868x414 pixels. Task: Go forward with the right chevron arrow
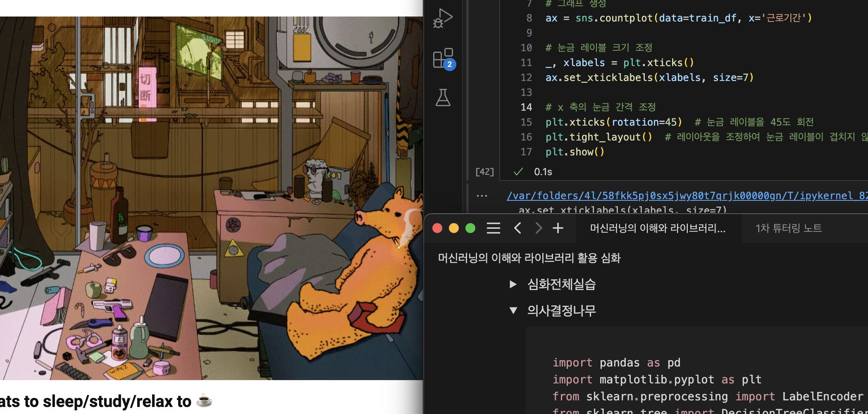tap(538, 228)
